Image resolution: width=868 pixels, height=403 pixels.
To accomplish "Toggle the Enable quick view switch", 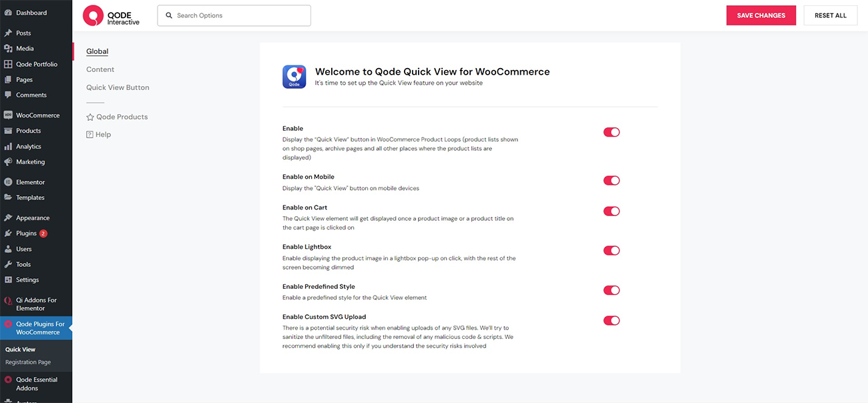I will pos(611,132).
